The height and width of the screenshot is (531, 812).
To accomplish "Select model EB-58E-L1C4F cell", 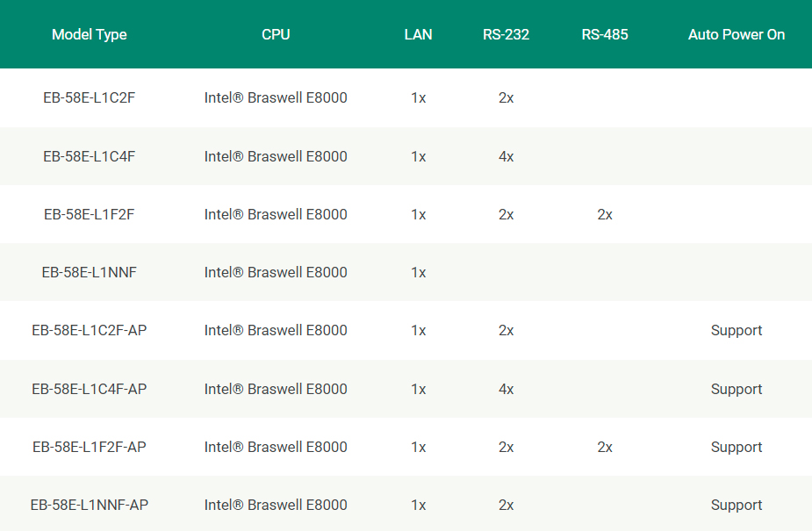I will (x=89, y=156).
